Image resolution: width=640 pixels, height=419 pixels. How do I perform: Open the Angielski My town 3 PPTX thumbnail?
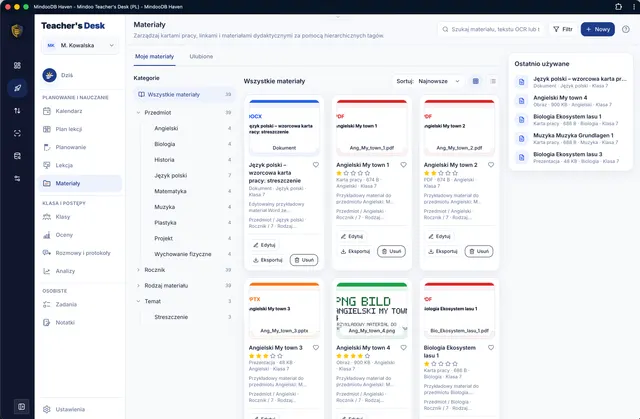tap(284, 311)
